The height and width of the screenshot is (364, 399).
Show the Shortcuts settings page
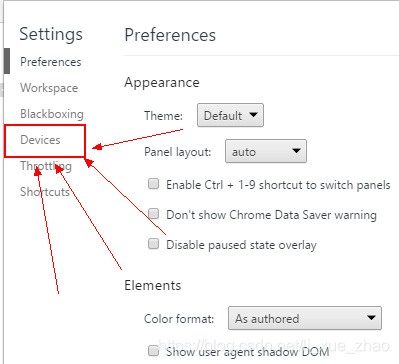click(45, 192)
